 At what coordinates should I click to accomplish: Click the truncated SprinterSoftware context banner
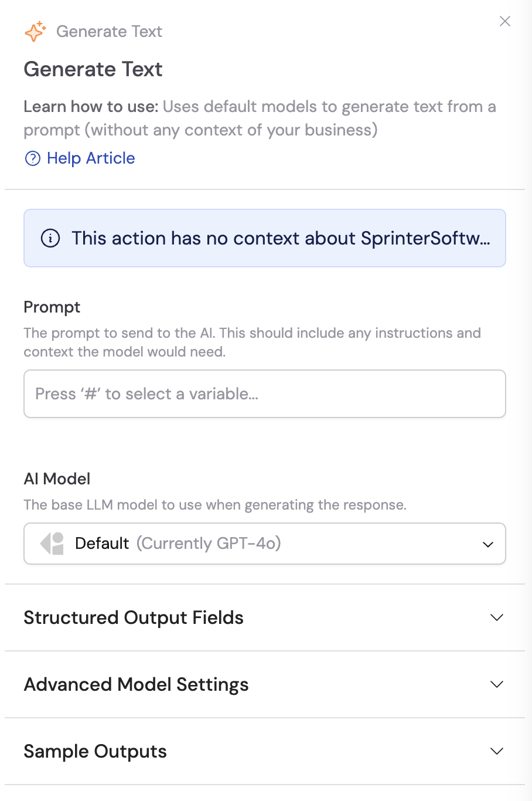264,238
